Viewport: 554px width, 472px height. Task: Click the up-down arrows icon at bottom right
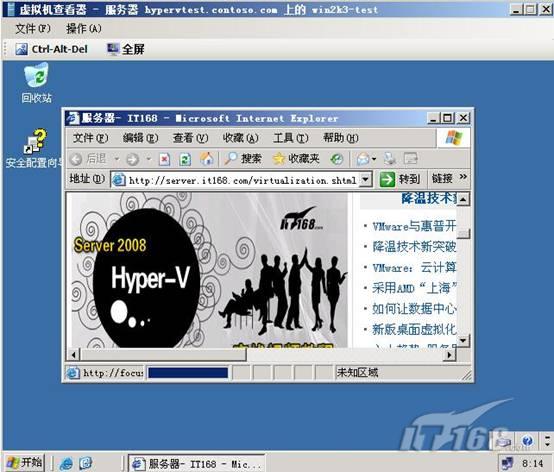click(547, 441)
